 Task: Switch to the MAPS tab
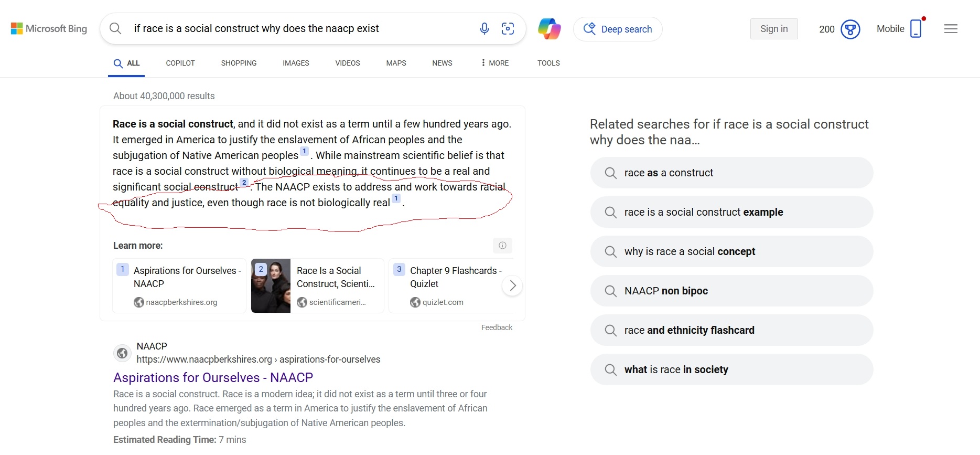tap(396, 63)
